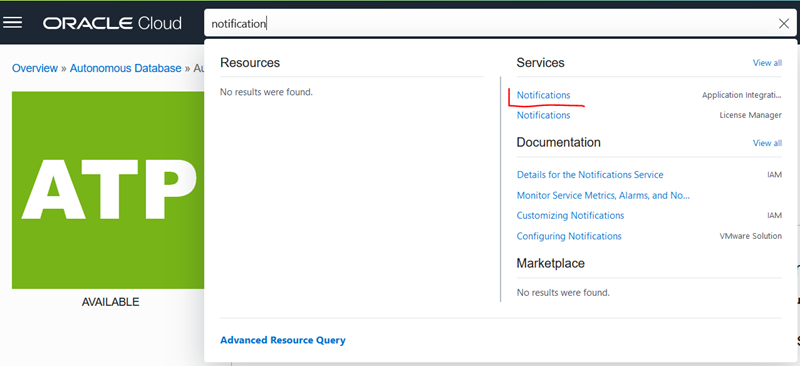Screen dimensions: 800x366
Task: Go to Overview breadcrumb
Action: tap(35, 68)
